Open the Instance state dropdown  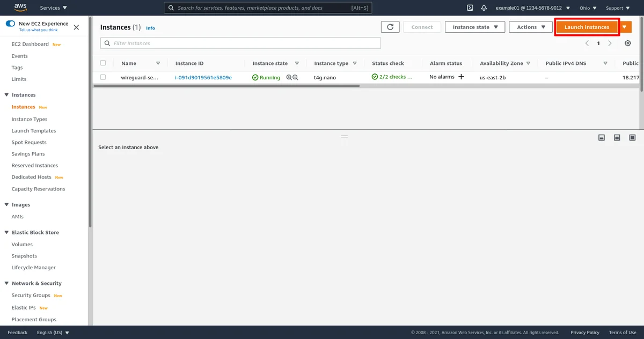[x=475, y=27]
